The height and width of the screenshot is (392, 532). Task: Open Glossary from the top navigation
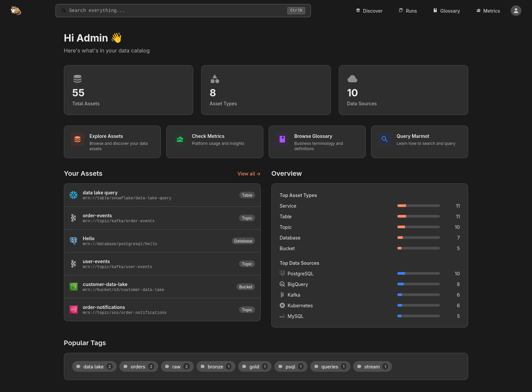pos(446,11)
